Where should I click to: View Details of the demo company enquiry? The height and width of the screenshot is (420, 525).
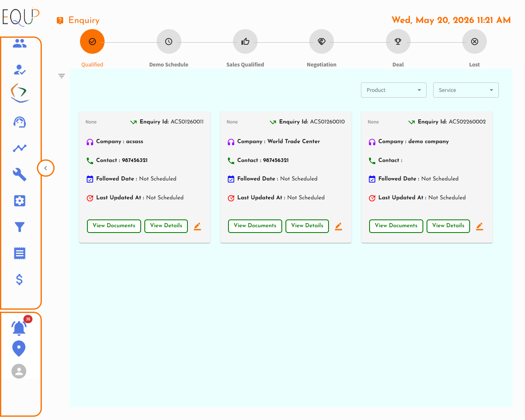[x=448, y=226]
